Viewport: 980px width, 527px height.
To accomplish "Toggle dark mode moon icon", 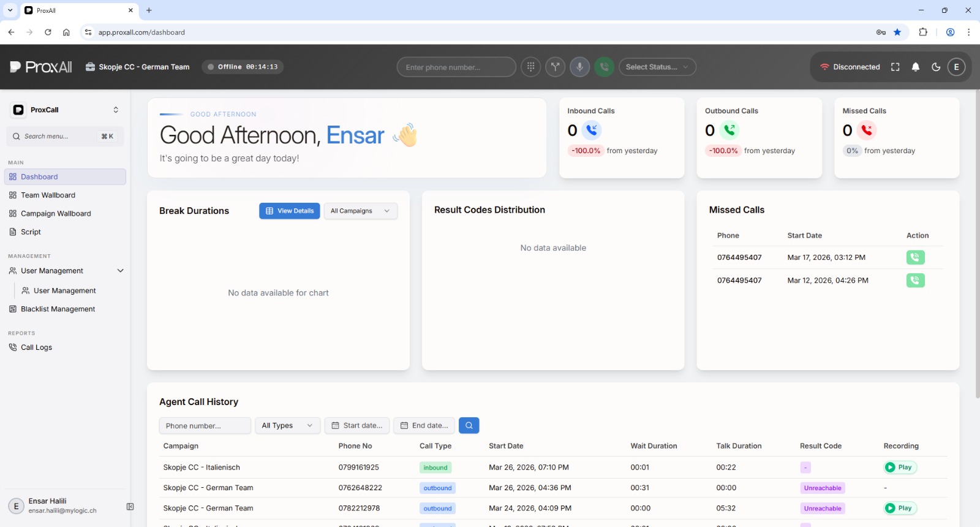I will [936, 67].
